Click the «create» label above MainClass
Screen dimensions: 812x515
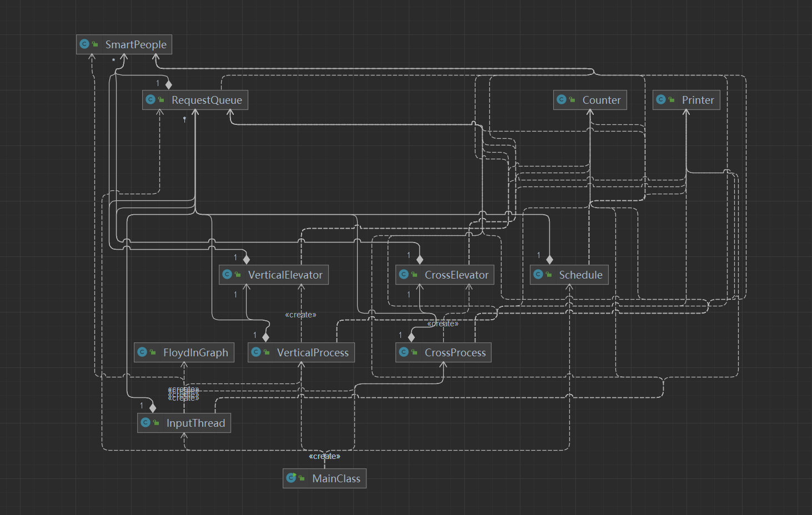(324, 456)
